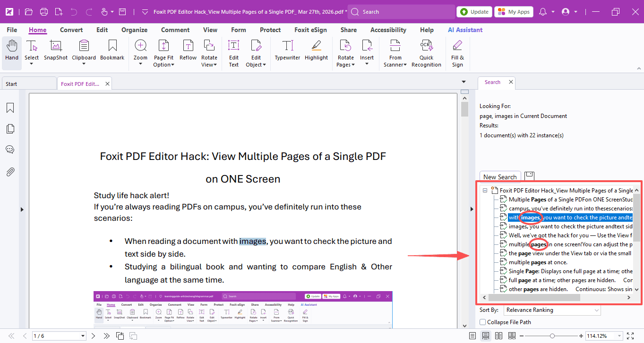Image resolution: width=644 pixels, height=343 pixels.
Task: Open My Apps
Action: click(514, 12)
